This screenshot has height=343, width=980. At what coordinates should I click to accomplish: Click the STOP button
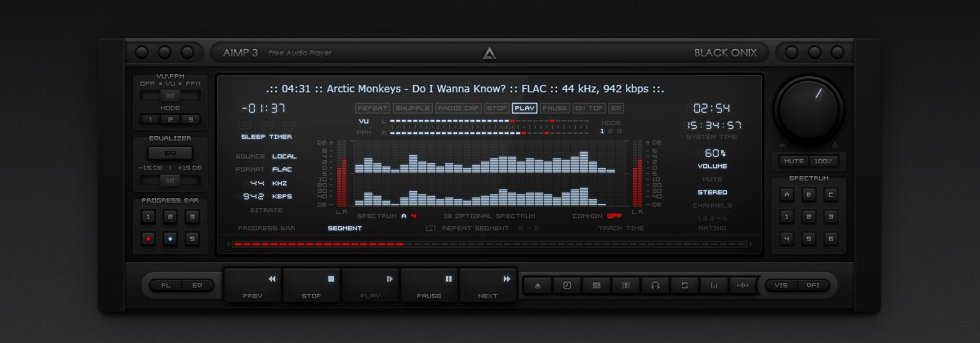[x=312, y=285]
